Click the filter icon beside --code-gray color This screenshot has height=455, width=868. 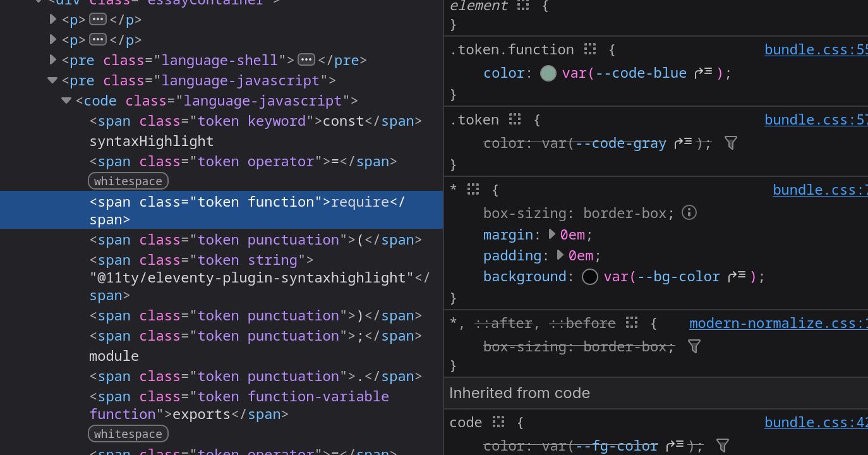(x=731, y=143)
